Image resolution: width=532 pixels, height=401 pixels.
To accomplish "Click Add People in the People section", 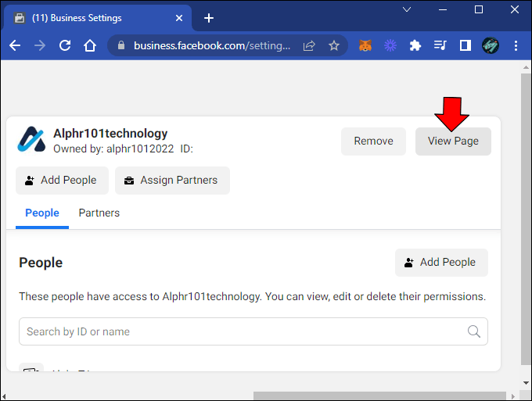I will pos(441,263).
